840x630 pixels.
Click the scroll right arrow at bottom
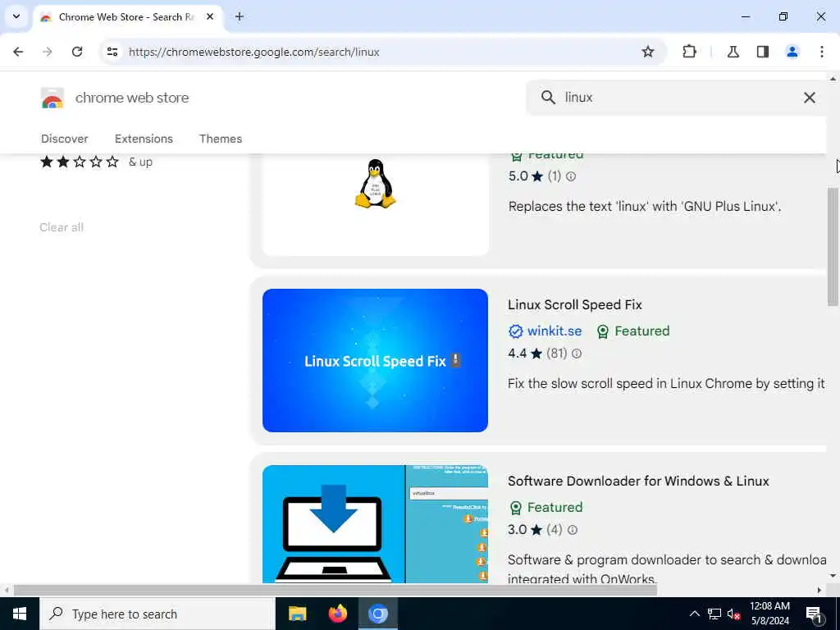pyautogui.click(x=819, y=590)
